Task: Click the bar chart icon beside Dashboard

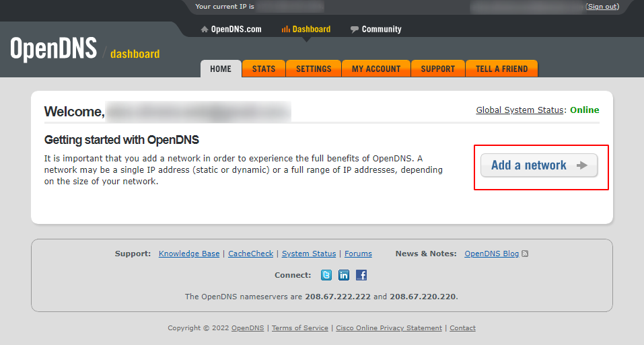Action: (285, 29)
